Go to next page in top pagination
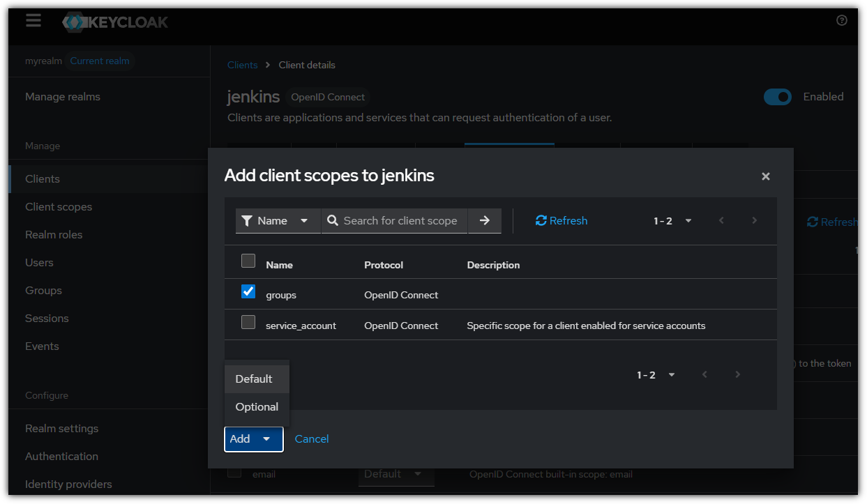 tap(754, 221)
